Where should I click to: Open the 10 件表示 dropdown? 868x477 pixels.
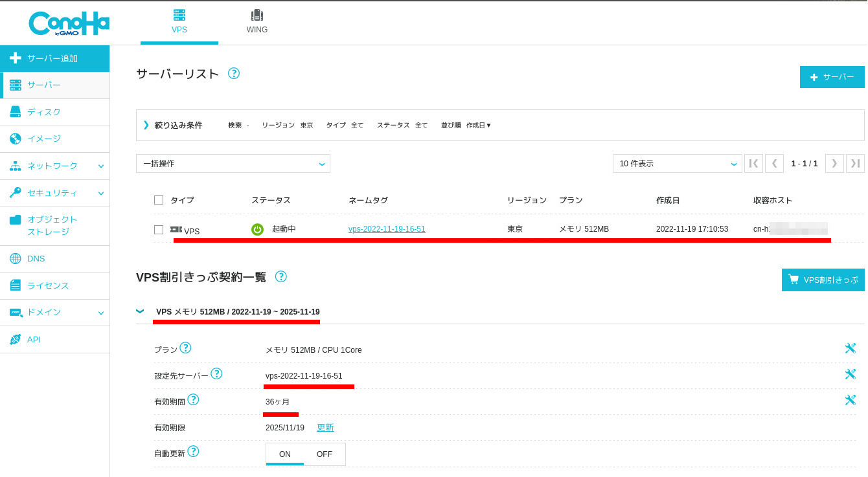point(678,164)
